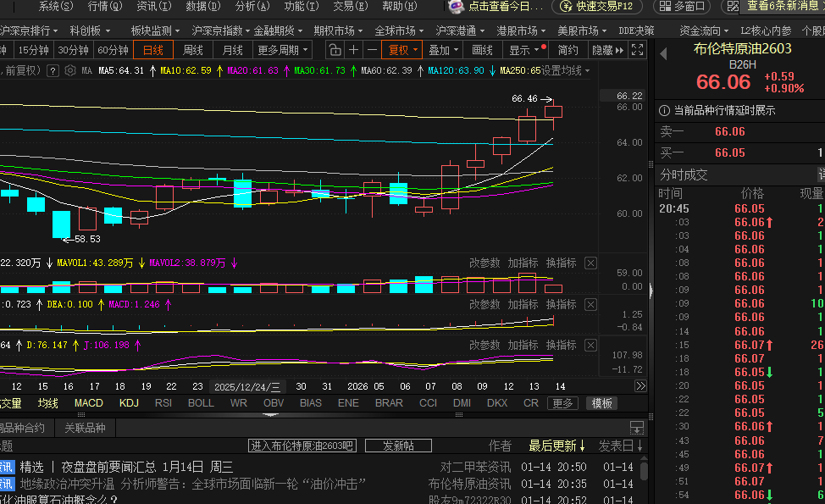Click the robot assistant avatar icon

pos(456,6)
